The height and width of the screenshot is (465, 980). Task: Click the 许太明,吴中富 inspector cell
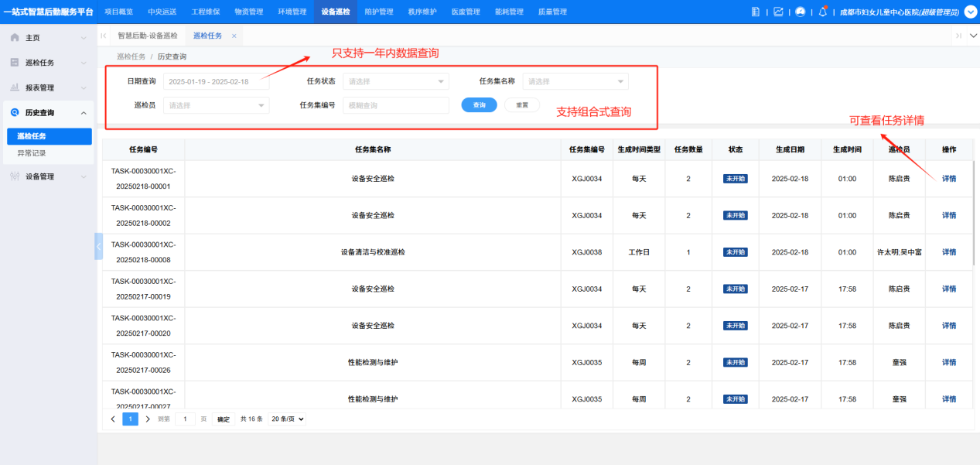(x=899, y=252)
